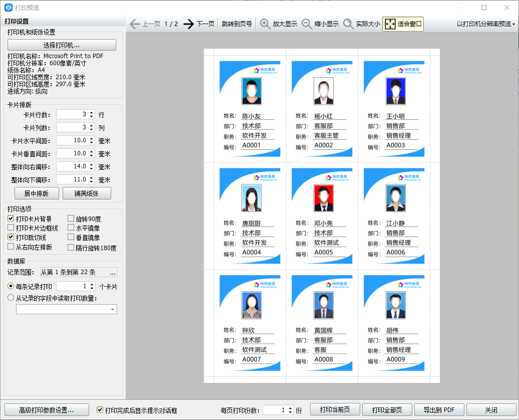The width and height of the screenshot is (519, 420).
Task: Go to next page arrow icon
Action: [x=188, y=24]
